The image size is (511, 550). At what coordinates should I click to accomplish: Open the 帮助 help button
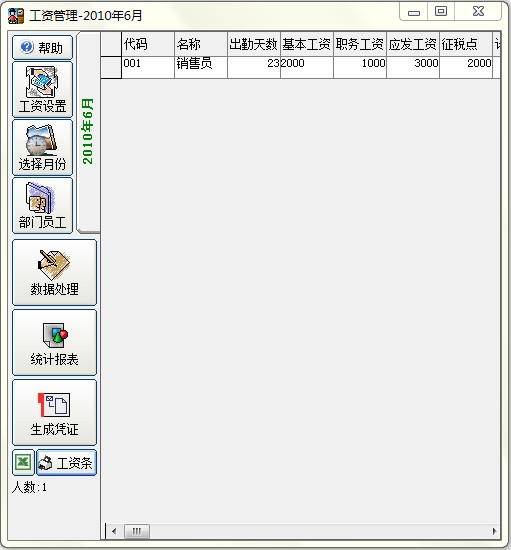[x=42, y=47]
